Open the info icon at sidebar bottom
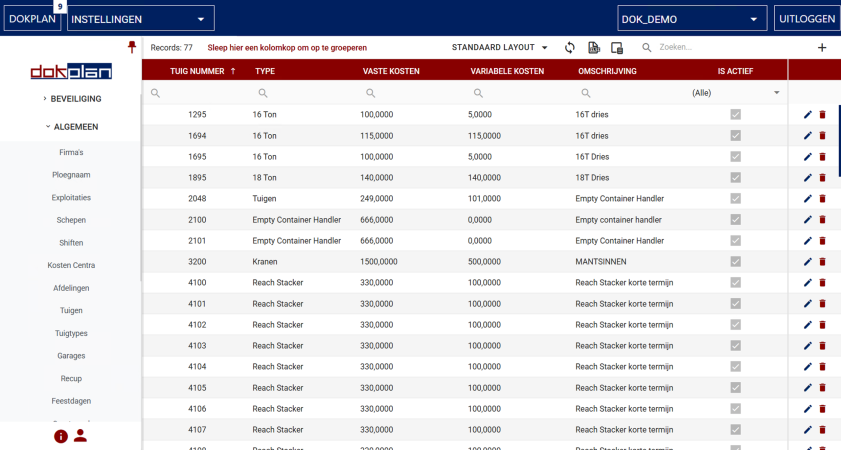The image size is (841, 450). point(61,436)
